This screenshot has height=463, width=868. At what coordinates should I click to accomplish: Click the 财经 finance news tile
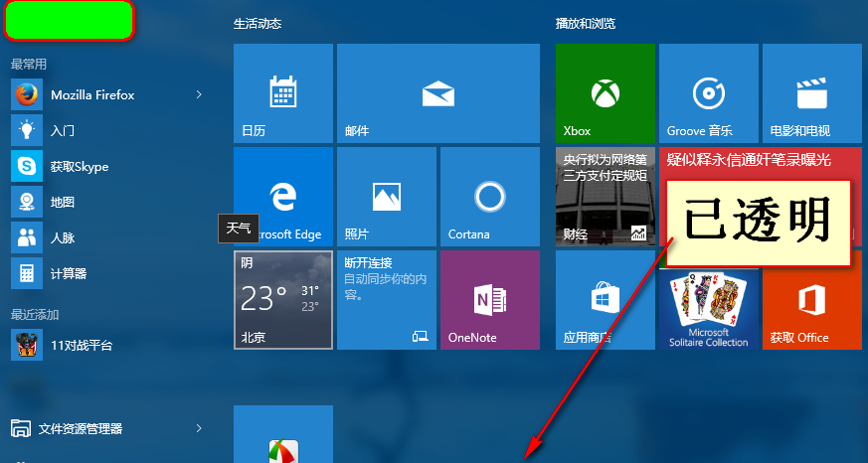(605, 197)
